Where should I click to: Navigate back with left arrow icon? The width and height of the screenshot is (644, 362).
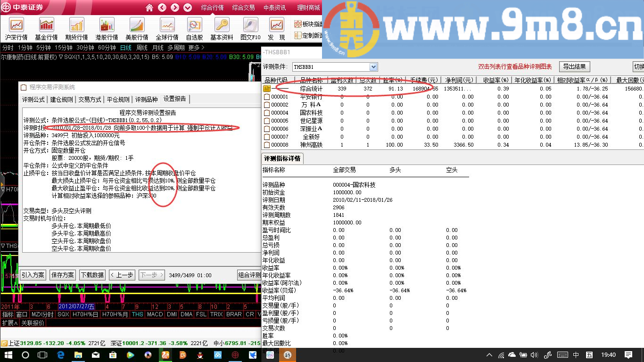(162, 8)
